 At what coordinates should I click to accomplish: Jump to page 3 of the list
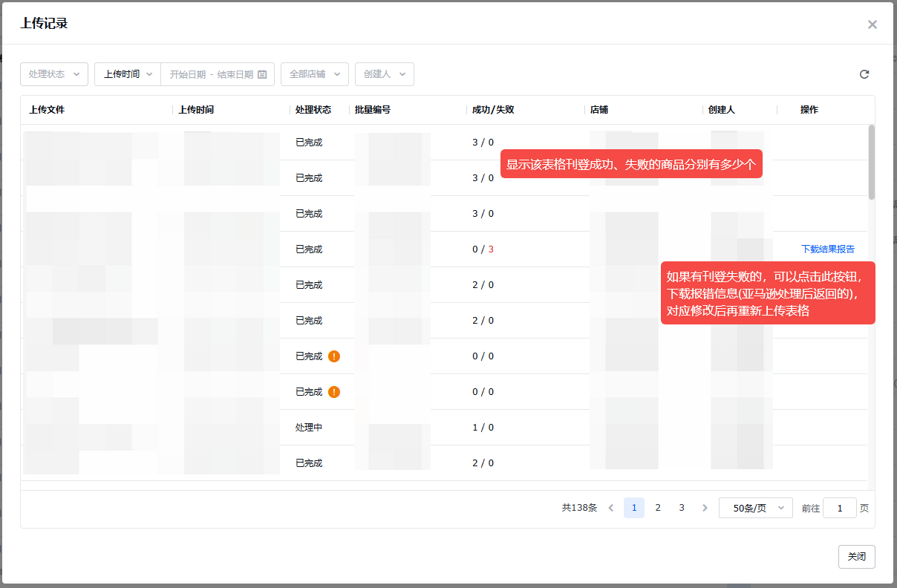[x=681, y=507]
